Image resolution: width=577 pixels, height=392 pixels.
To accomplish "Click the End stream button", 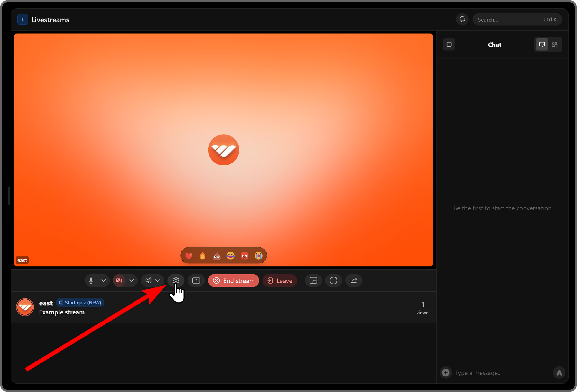I will [233, 280].
